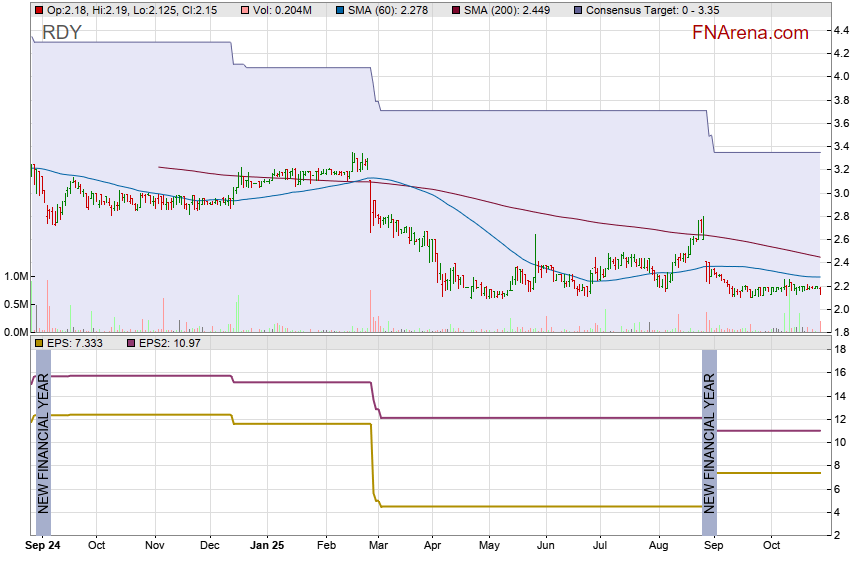Click the Oct label at far right

click(x=769, y=546)
